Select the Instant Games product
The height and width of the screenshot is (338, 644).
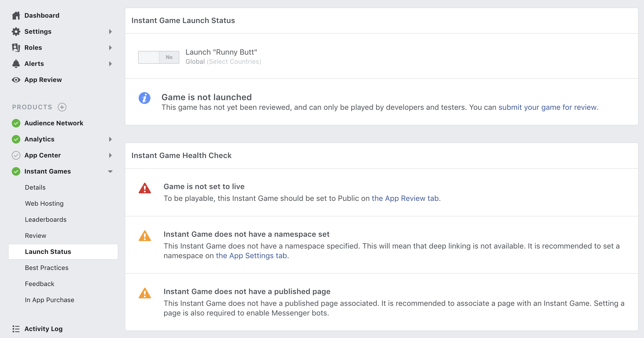(x=48, y=171)
